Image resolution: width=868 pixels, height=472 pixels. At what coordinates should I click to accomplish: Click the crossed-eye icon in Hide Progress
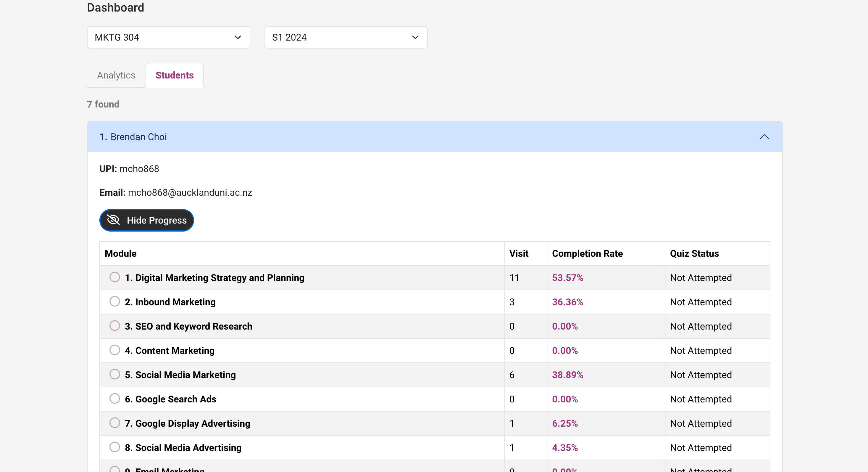coord(113,220)
